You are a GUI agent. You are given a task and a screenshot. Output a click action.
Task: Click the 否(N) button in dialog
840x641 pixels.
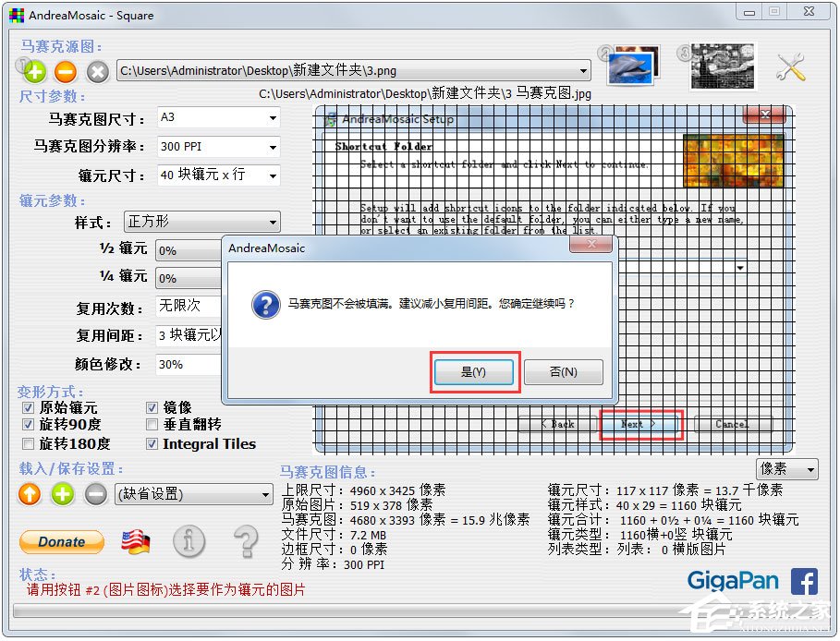[x=564, y=371]
